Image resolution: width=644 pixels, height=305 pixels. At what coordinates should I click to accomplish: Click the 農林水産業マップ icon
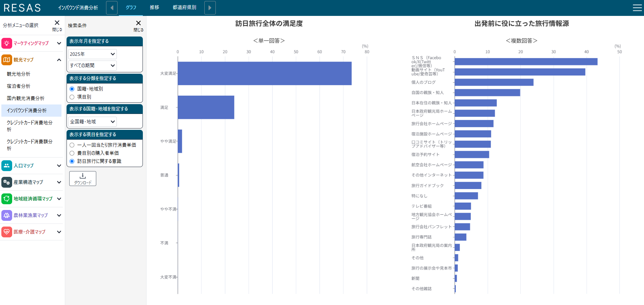tap(7, 215)
